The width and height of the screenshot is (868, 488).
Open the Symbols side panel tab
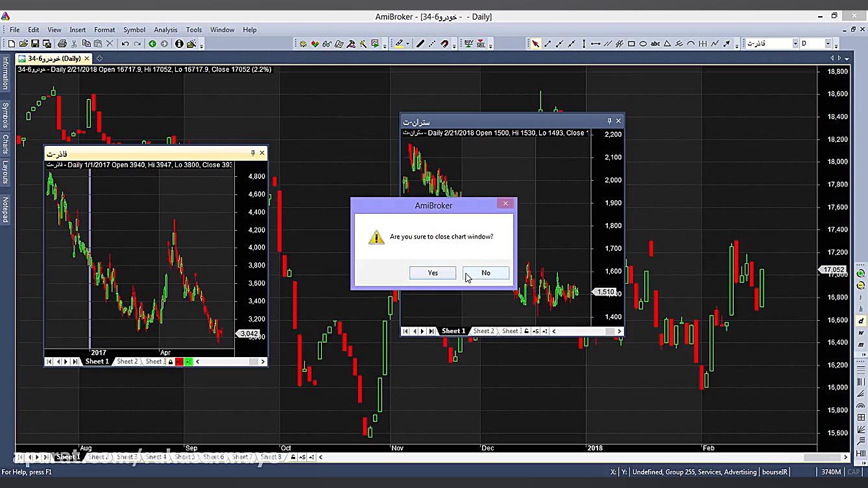5,115
